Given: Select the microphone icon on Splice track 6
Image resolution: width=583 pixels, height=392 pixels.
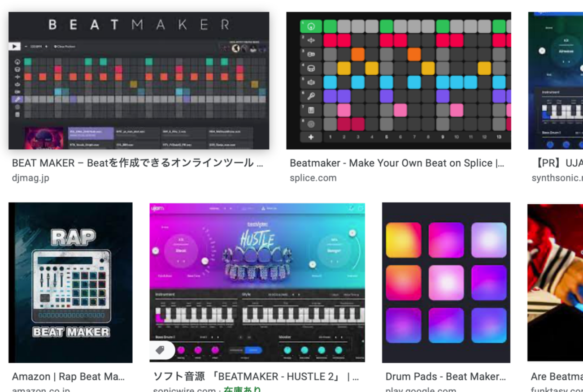Looking at the screenshot, I should tap(311, 95).
